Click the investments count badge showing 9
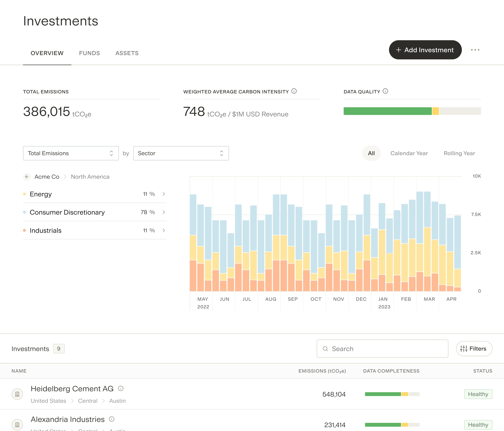 (59, 349)
